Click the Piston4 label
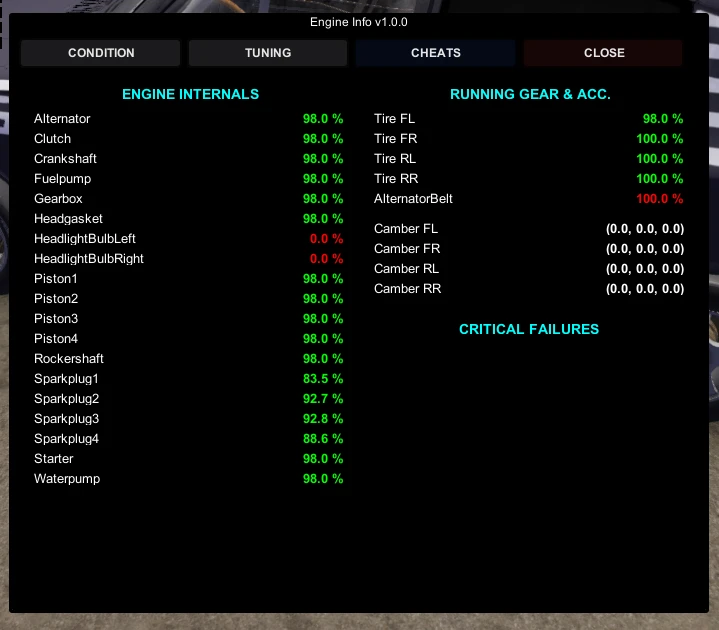The image size is (719, 630). click(56, 339)
